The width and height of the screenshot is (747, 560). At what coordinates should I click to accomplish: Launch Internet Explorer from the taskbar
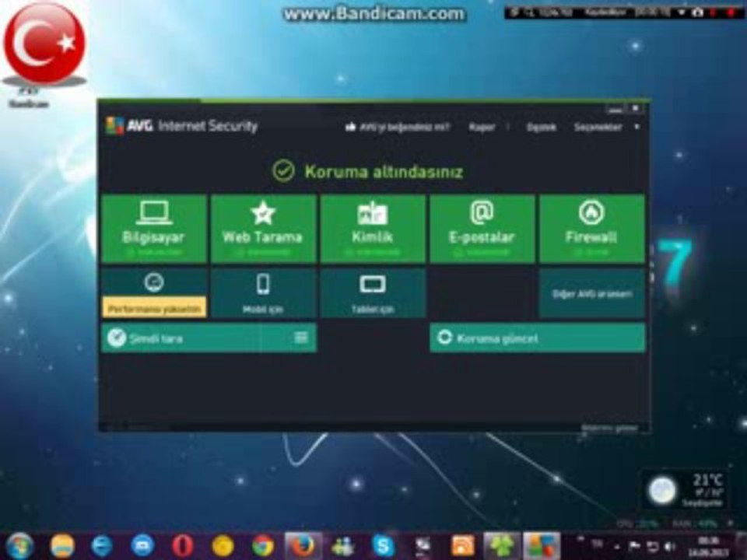[102, 546]
